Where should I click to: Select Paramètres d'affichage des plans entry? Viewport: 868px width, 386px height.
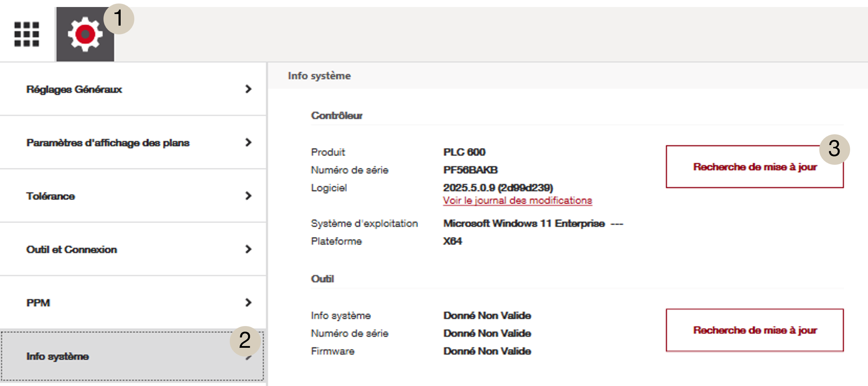[x=108, y=143]
